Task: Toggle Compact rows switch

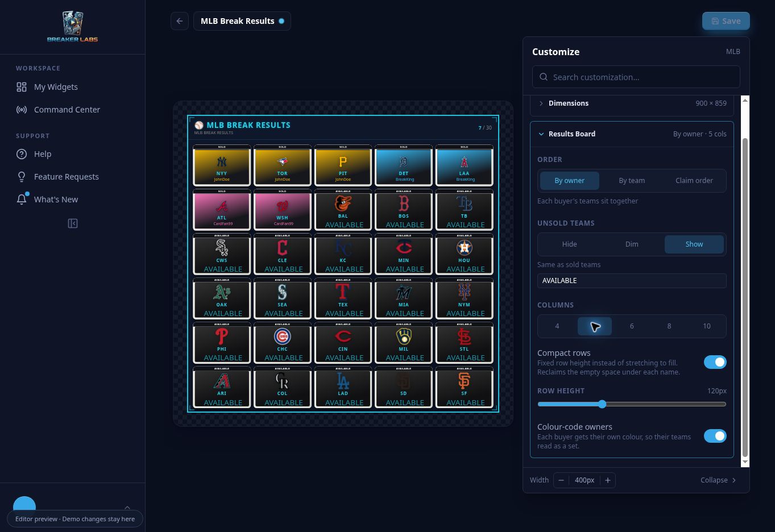Action: [715, 362]
